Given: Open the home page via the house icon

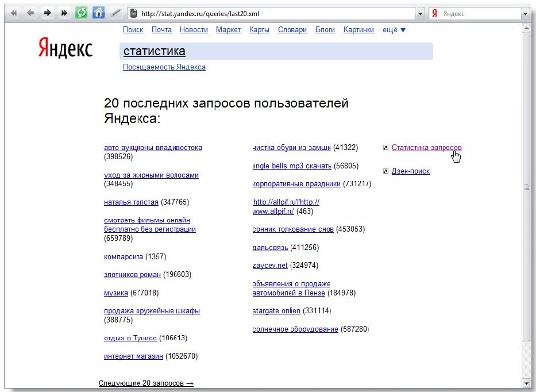Looking at the screenshot, I should click(x=98, y=13).
